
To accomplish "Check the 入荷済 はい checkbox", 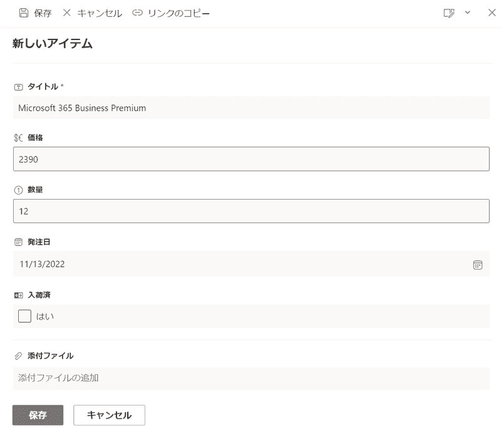I will 25,316.
